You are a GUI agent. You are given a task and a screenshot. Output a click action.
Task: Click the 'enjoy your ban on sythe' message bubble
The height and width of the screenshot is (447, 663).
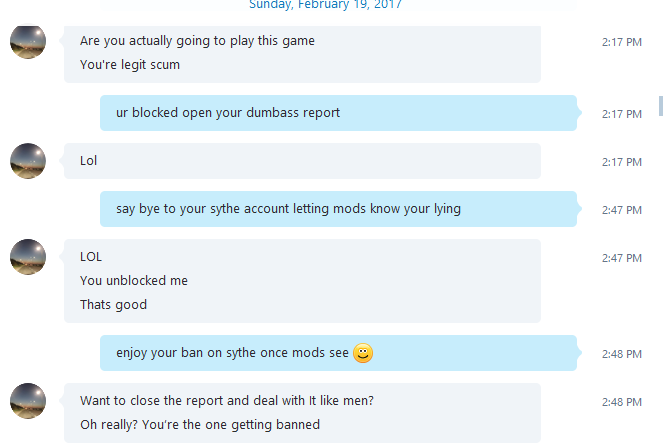338,353
